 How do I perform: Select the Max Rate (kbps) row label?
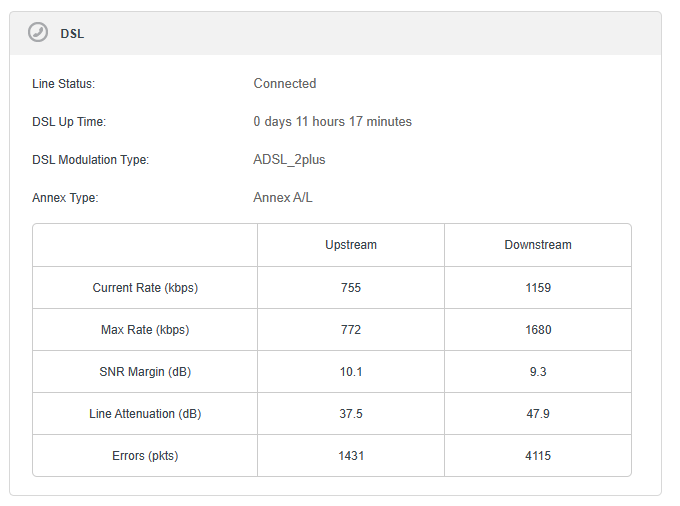[x=145, y=330]
